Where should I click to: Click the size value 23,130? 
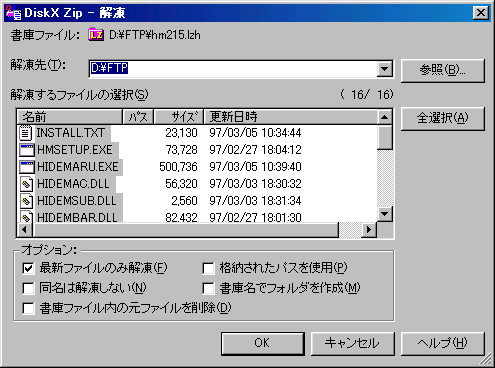[x=181, y=133]
